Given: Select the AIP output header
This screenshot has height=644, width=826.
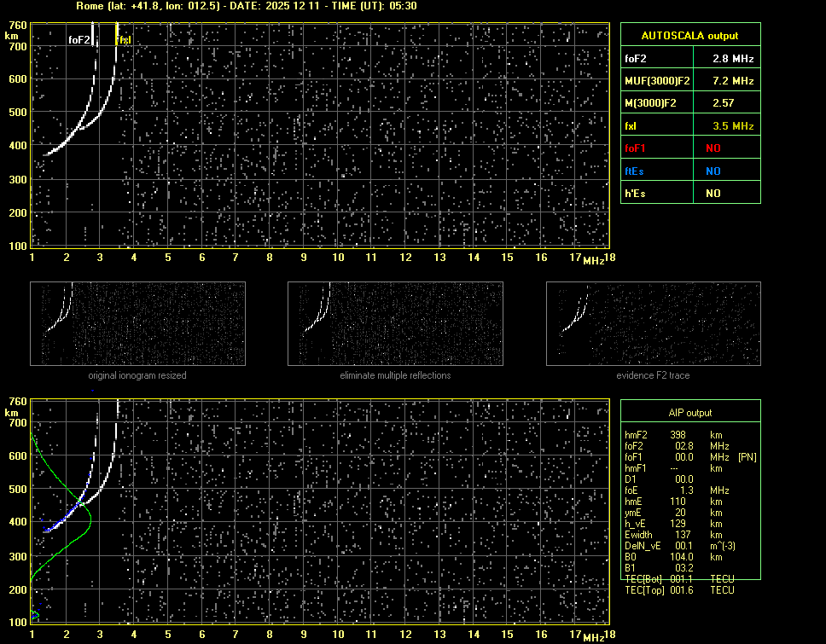Looking at the screenshot, I should [x=689, y=413].
